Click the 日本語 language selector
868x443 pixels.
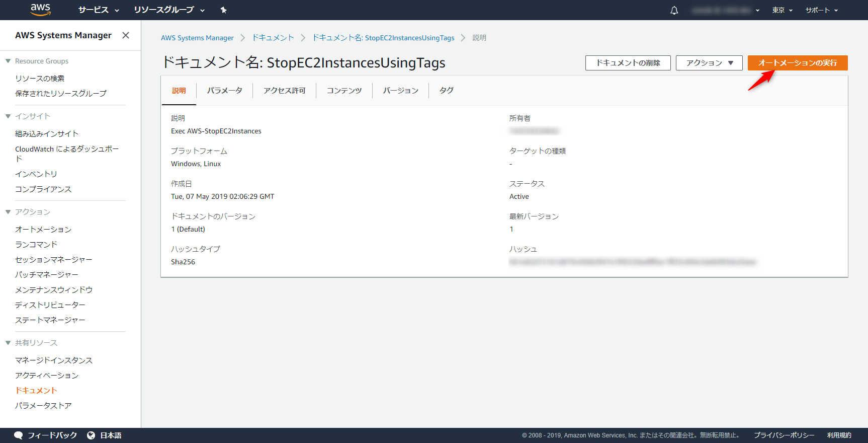[111, 435]
